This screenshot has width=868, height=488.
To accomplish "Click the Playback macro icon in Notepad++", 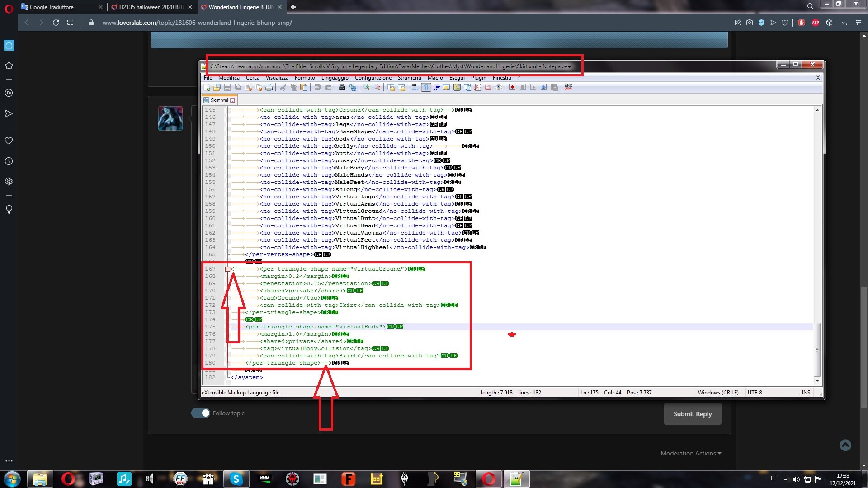I will [533, 87].
